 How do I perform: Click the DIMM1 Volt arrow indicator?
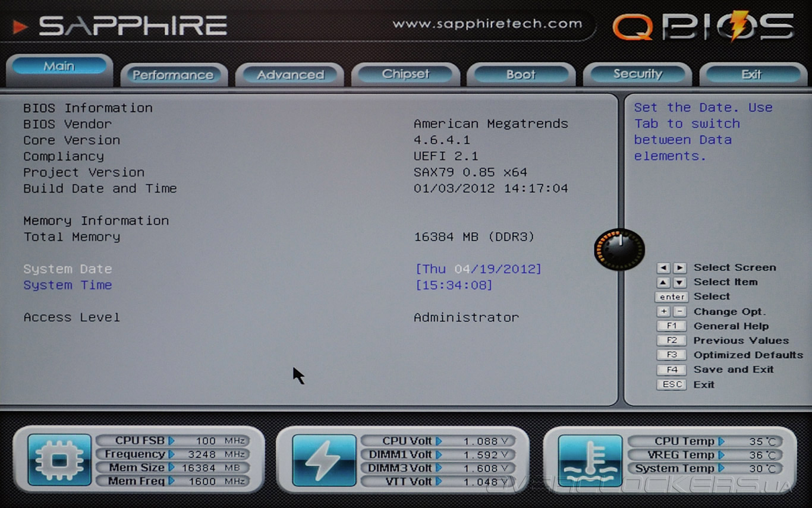[439, 455]
